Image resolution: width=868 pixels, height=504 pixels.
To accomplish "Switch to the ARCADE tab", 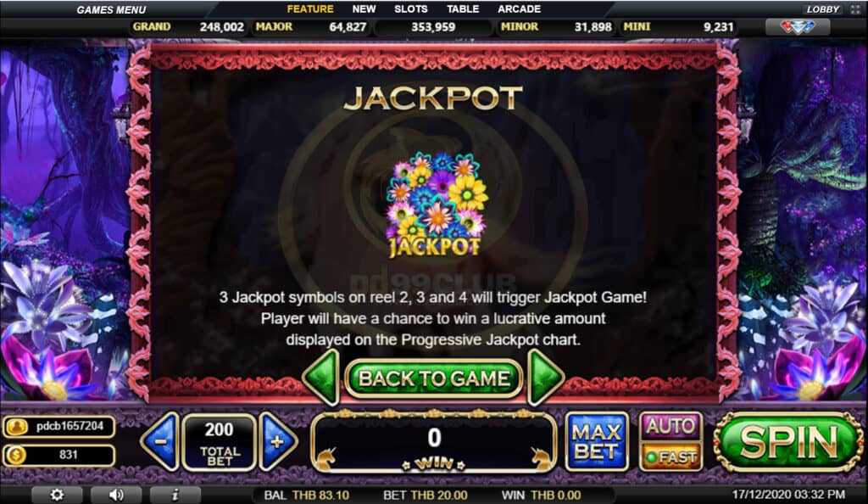I will (x=519, y=8).
